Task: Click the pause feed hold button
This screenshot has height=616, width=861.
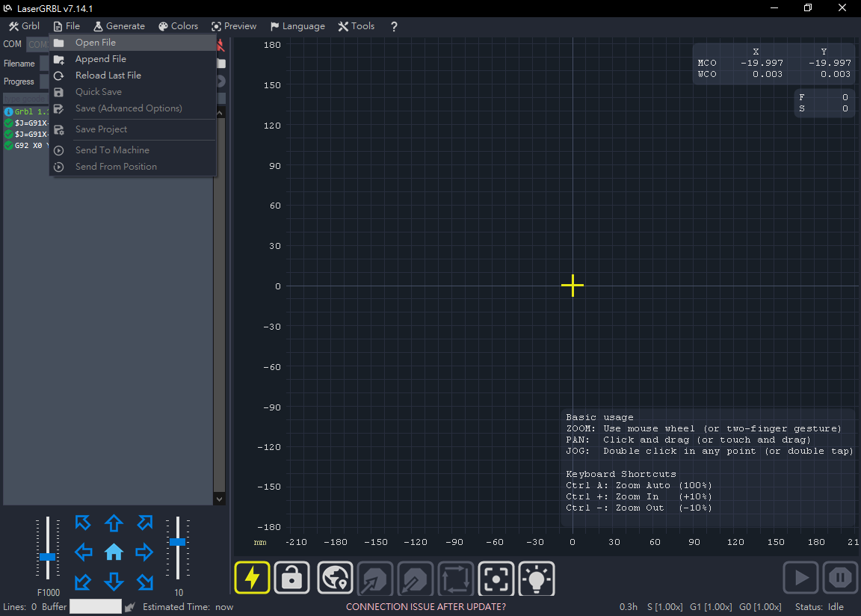Action: pos(840,578)
